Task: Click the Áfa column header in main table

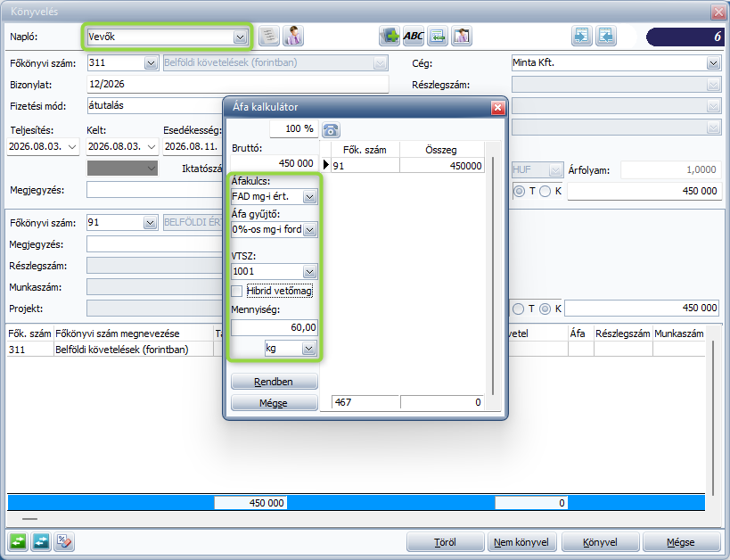Action: coord(580,334)
